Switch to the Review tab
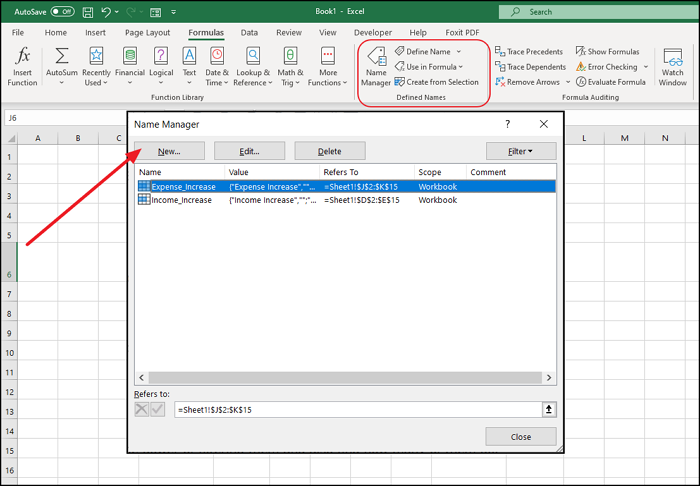This screenshot has width=700, height=486. [289, 33]
